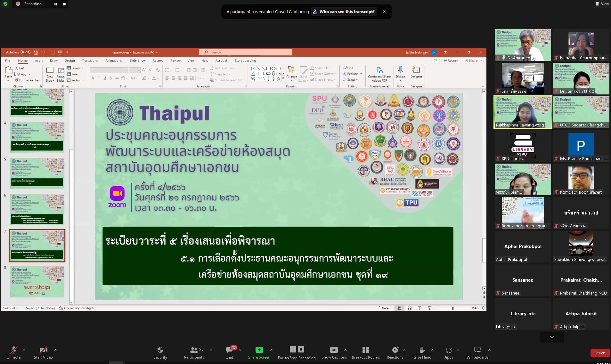Viewport: 611px width, 364px height.
Task: Expand the Participants options arrow
Action: (x=211, y=350)
